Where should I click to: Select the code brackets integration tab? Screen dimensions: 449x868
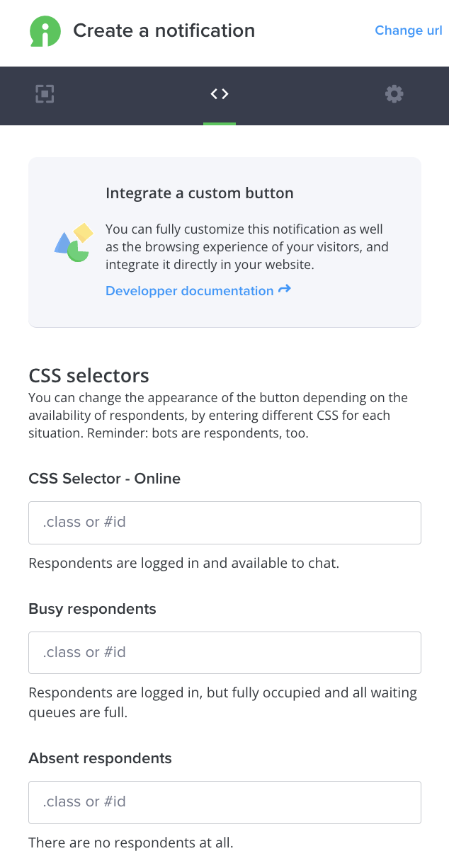coord(220,94)
